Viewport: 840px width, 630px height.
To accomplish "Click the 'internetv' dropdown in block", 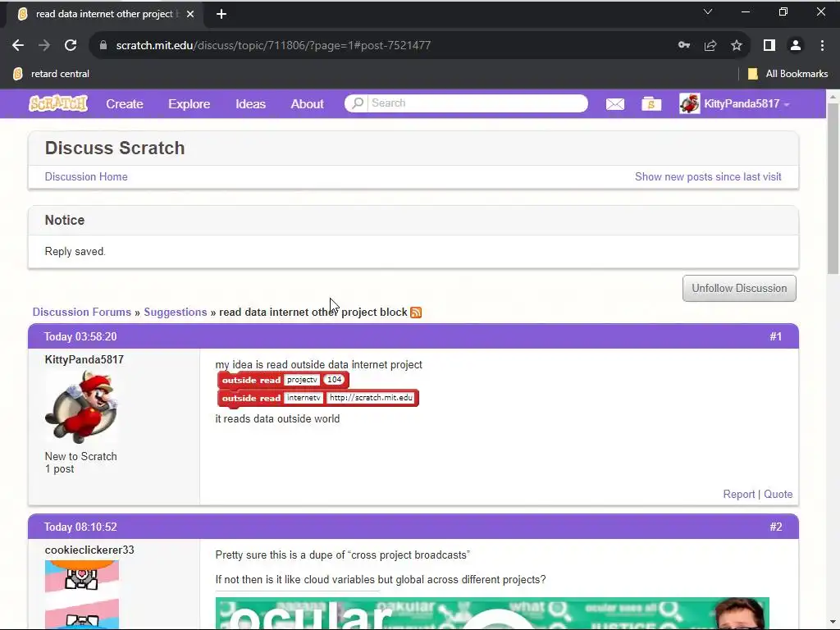I will tap(304, 398).
